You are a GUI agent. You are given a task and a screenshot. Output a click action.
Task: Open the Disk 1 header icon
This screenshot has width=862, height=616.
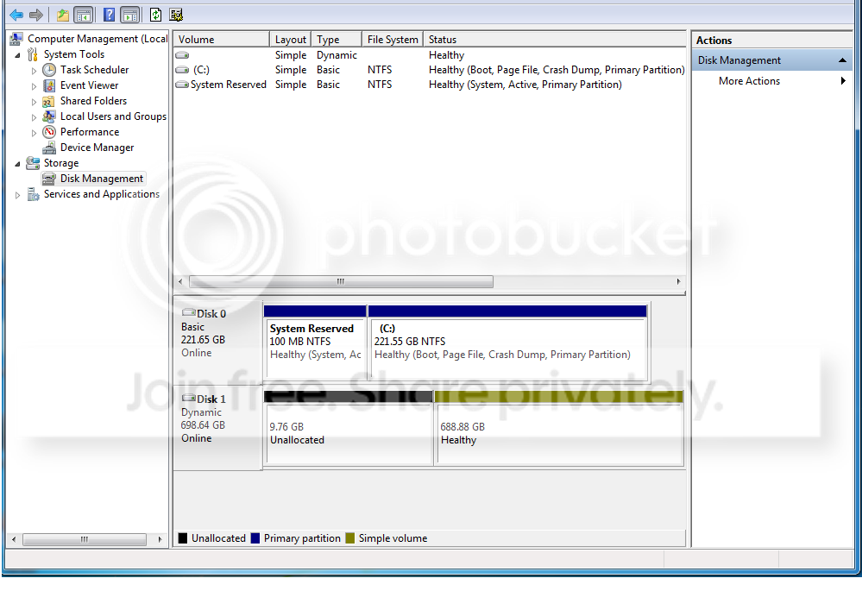pos(189,399)
